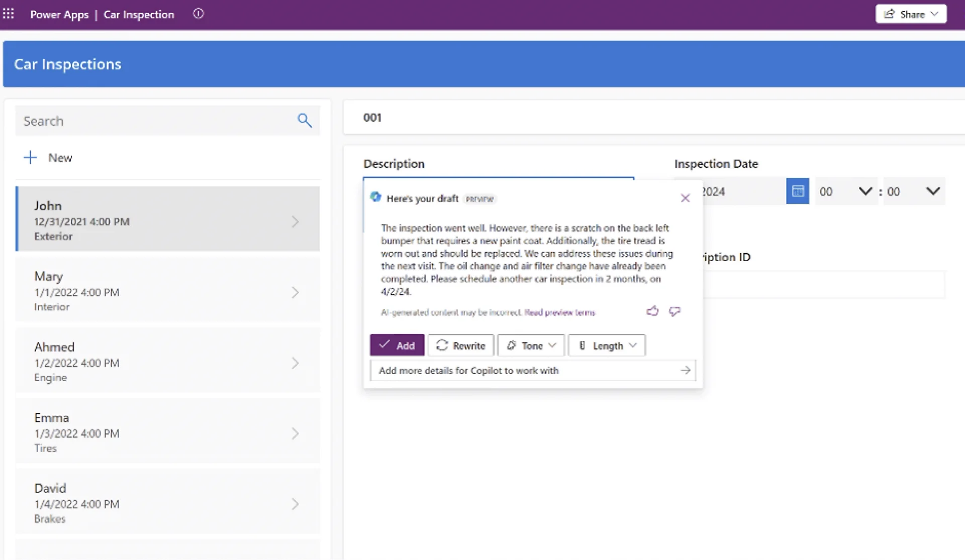Click the Share button
Screen dimensions: 965x560
(911, 14)
